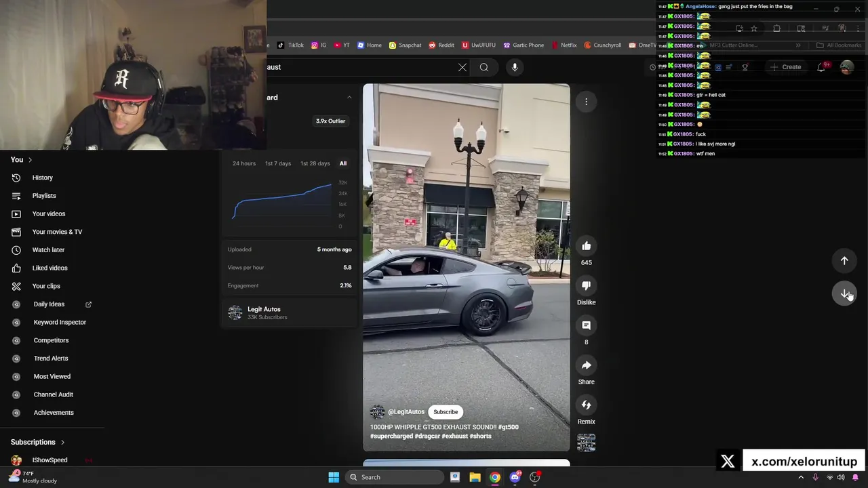Open the sound thumbnail under Remix
868x488 pixels.
(x=586, y=443)
